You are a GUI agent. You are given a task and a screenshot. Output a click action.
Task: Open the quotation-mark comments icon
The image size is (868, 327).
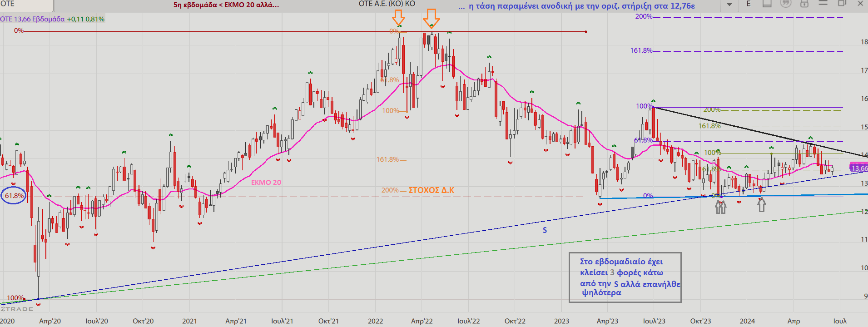point(785,4)
